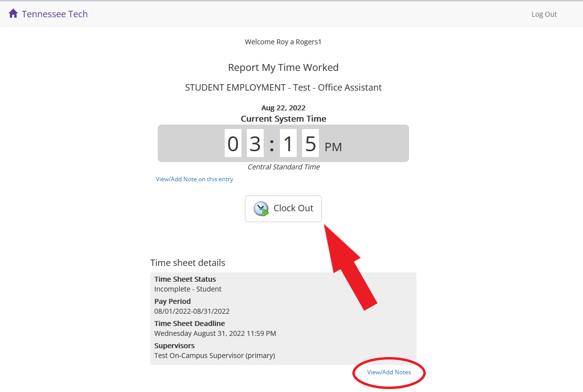Log out of the timesheet system
Screen dimensions: 583x392
(x=544, y=14)
